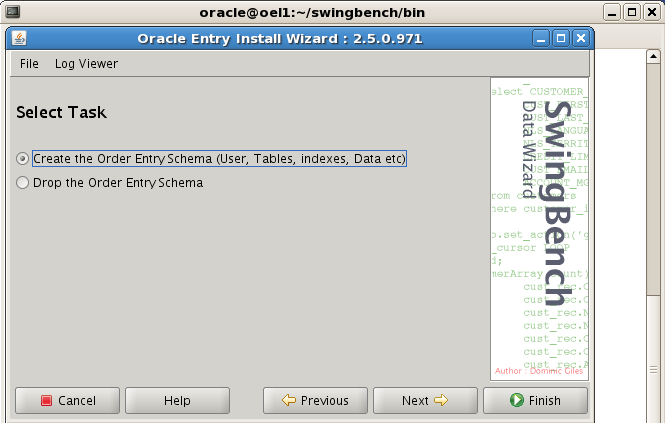Click the terminal icon in outer window title bar
Image resolution: width=665 pixels, height=423 pixels.
coord(12,12)
